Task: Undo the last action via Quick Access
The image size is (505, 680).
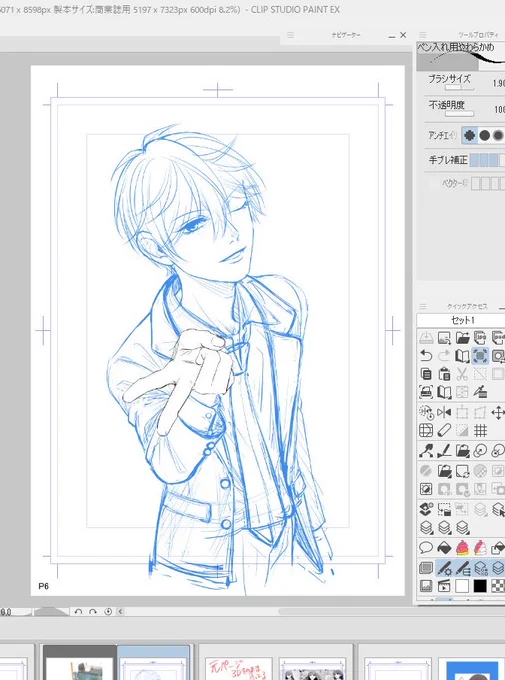Action: click(x=426, y=356)
